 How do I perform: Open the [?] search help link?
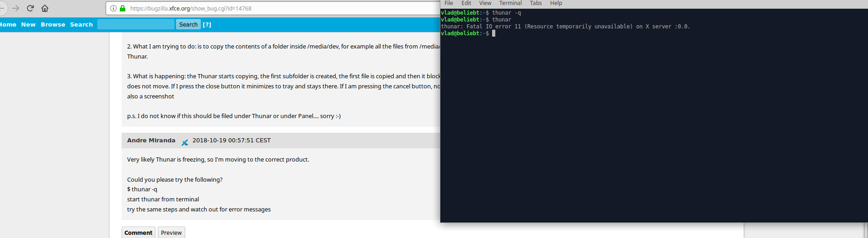(x=207, y=25)
